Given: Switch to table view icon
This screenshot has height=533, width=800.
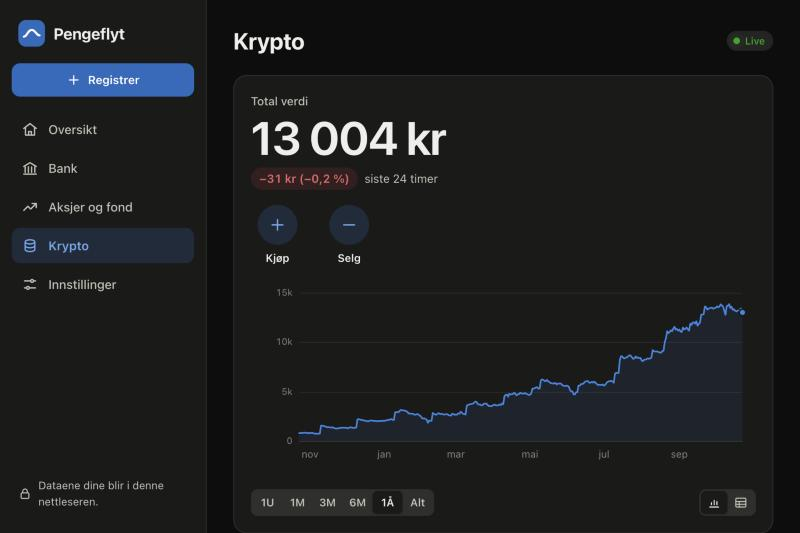Looking at the screenshot, I should [x=741, y=503].
